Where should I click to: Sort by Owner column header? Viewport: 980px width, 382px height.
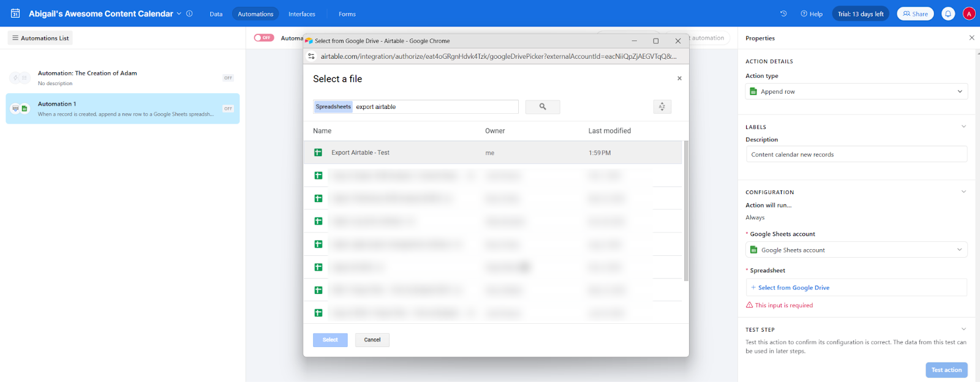click(x=495, y=131)
